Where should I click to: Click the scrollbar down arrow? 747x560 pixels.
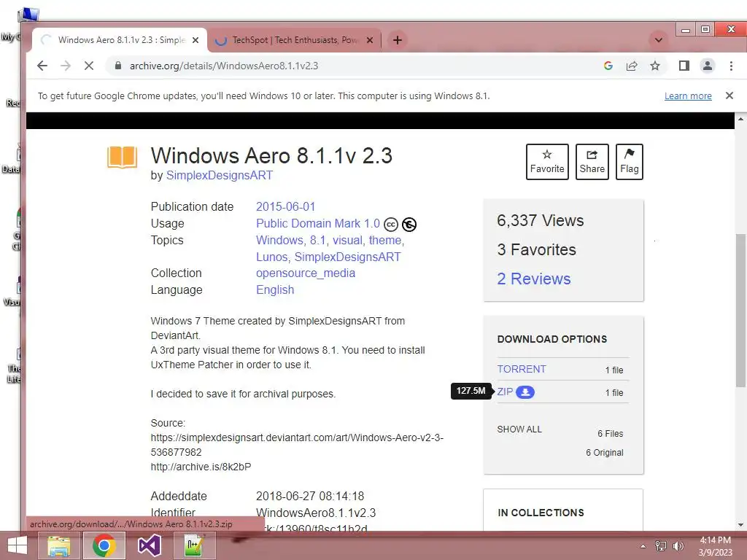pyautogui.click(x=740, y=525)
